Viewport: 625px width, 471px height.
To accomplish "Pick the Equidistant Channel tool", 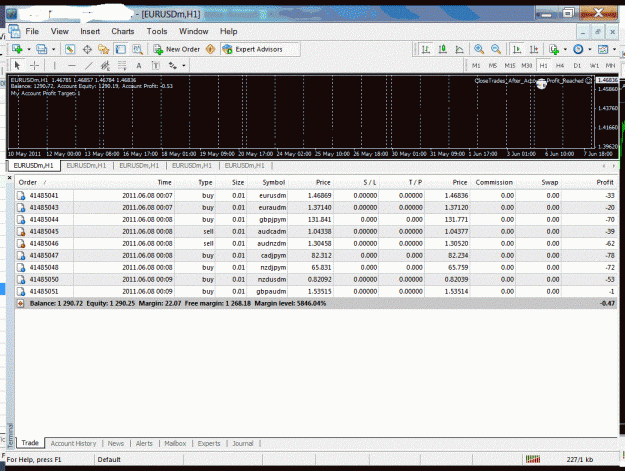I will [x=105, y=65].
